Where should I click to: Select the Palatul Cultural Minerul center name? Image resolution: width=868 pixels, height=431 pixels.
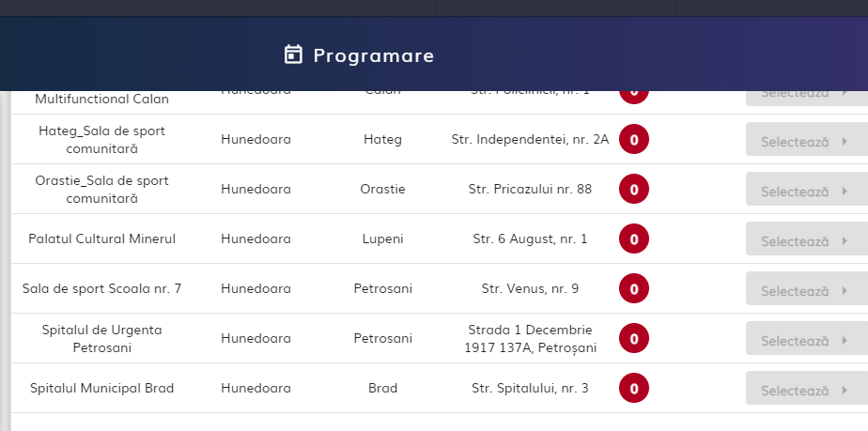point(102,239)
